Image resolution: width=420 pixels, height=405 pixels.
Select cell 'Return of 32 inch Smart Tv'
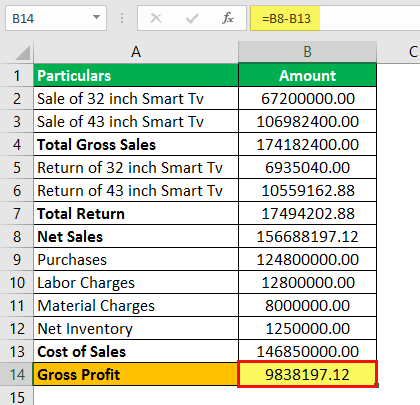[x=136, y=167]
